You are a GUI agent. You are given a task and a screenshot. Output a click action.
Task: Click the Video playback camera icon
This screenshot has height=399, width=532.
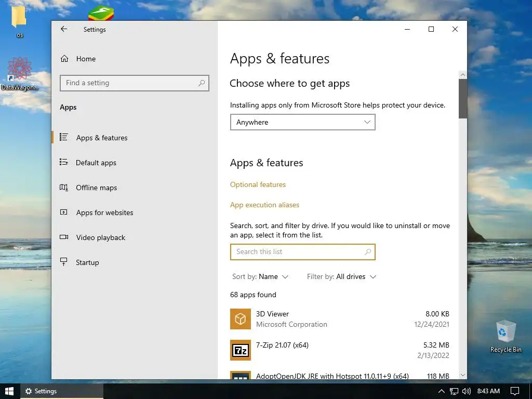[x=64, y=237]
